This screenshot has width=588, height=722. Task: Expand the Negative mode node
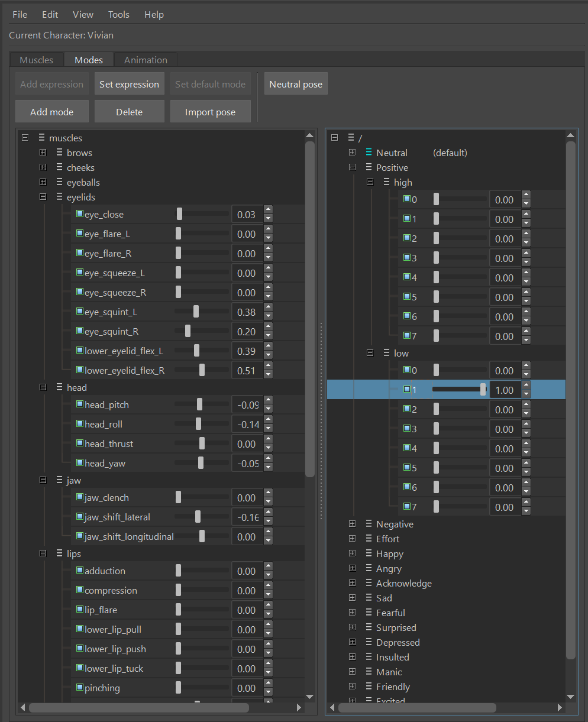(x=352, y=524)
